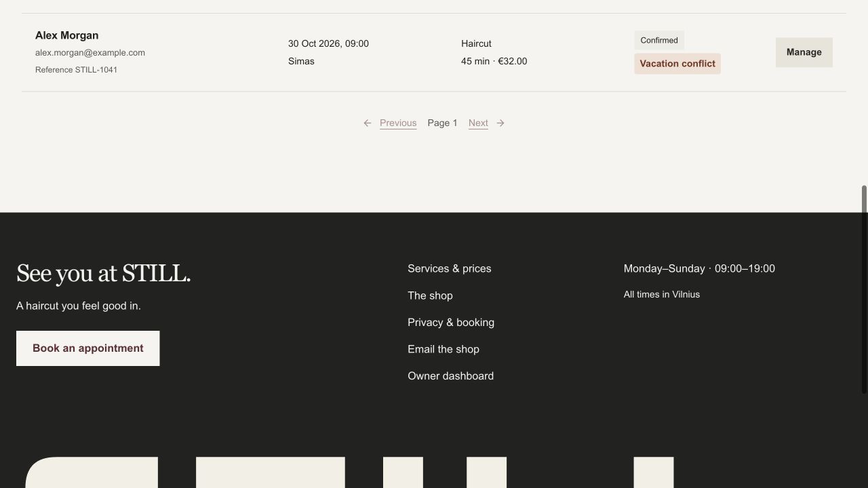This screenshot has width=868, height=488.
Task: Open Privacy & booking footer link
Action: pos(451,322)
